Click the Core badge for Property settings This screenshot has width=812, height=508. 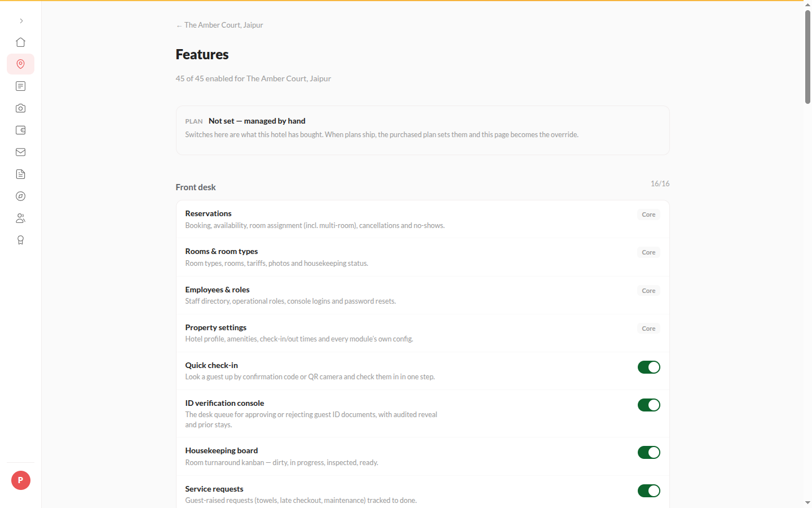click(648, 329)
